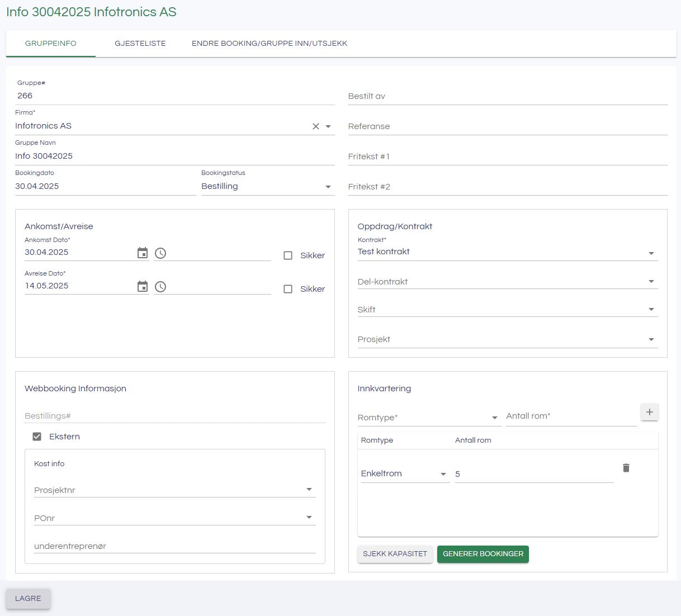Check the Sikker box for arrival
This screenshot has height=616, width=681.
(x=288, y=255)
